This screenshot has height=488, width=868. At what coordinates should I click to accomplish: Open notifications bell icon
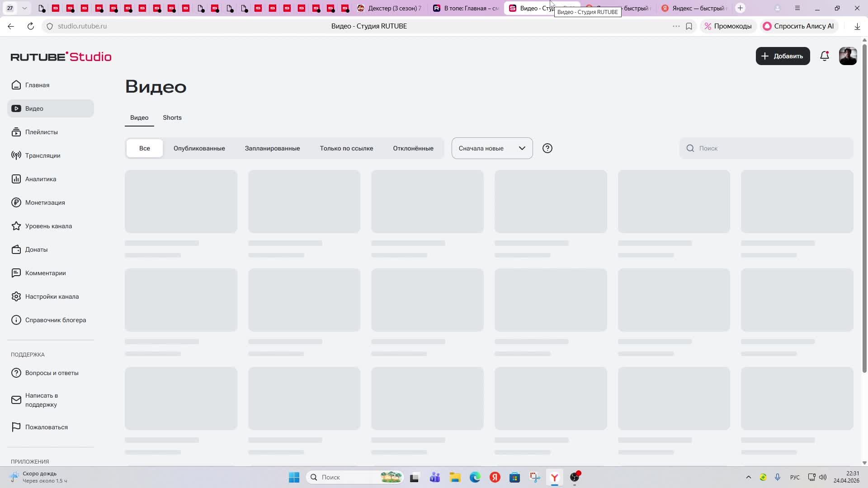(x=825, y=56)
